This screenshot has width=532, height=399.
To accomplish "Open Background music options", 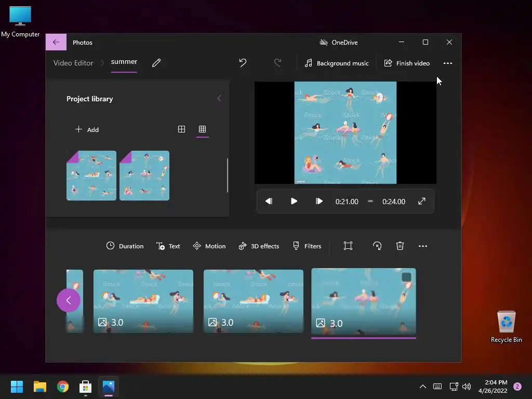I will (336, 63).
